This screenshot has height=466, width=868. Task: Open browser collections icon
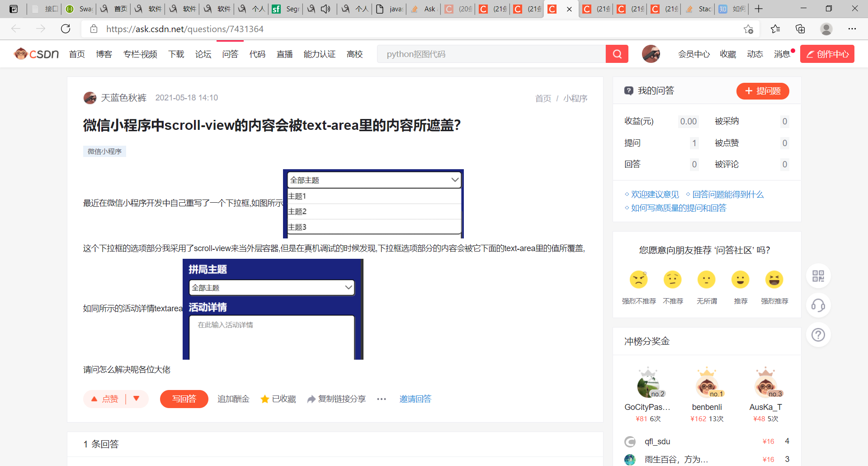pyautogui.click(x=800, y=29)
